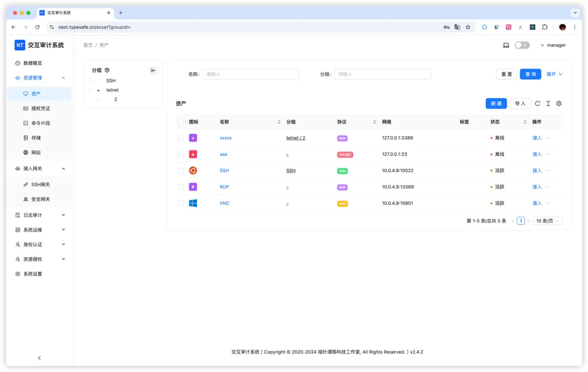Click the Windows icon in VNC row
The image size is (588, 372).
(193, 203)
